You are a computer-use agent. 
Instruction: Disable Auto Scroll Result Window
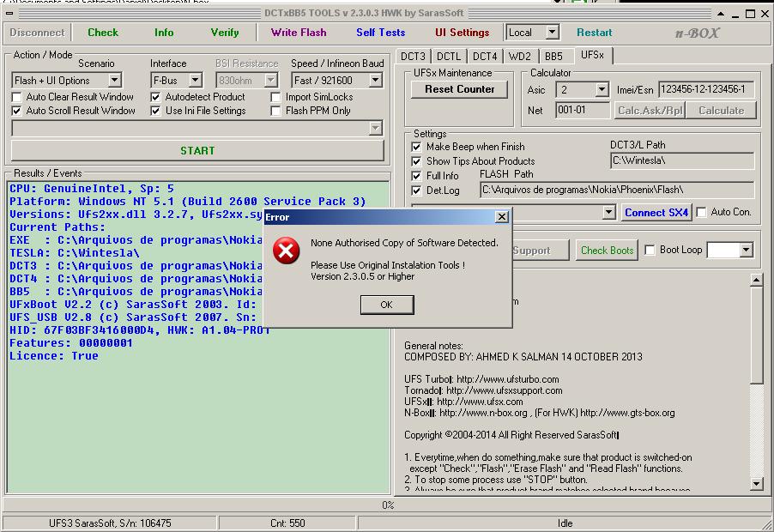click(17, 111)
